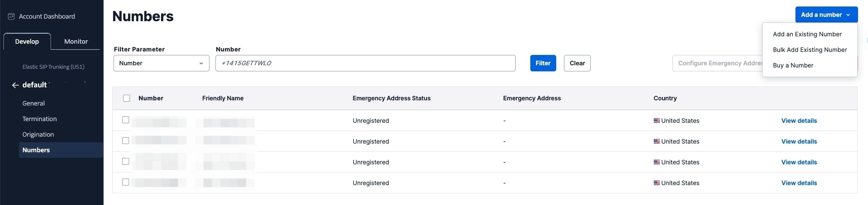Click the Clear button
This screenshot has width=868, height=205.
(577, 63)
